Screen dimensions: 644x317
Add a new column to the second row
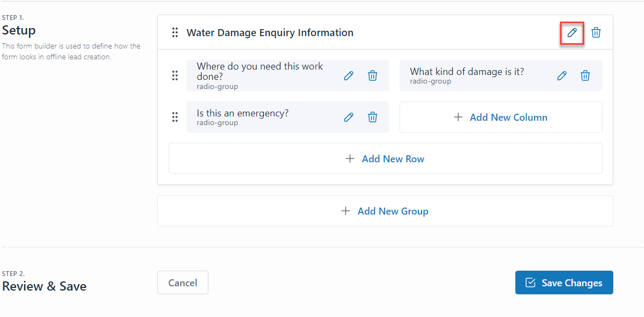click(501, 117)
